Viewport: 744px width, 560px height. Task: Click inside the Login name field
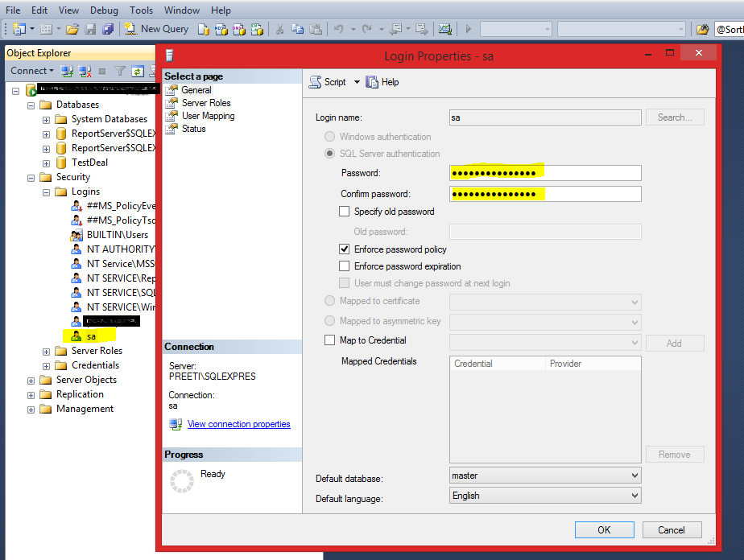[x=544, y=117]
